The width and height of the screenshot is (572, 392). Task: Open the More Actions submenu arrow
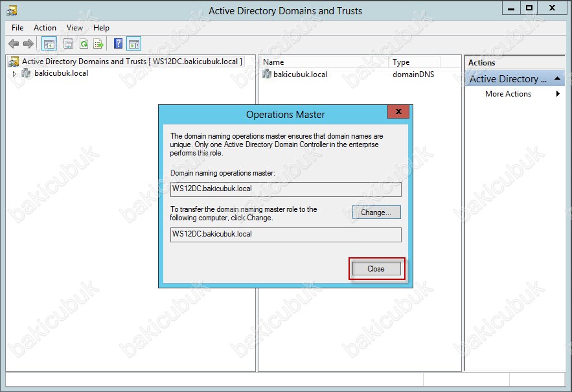coord(558,94)
